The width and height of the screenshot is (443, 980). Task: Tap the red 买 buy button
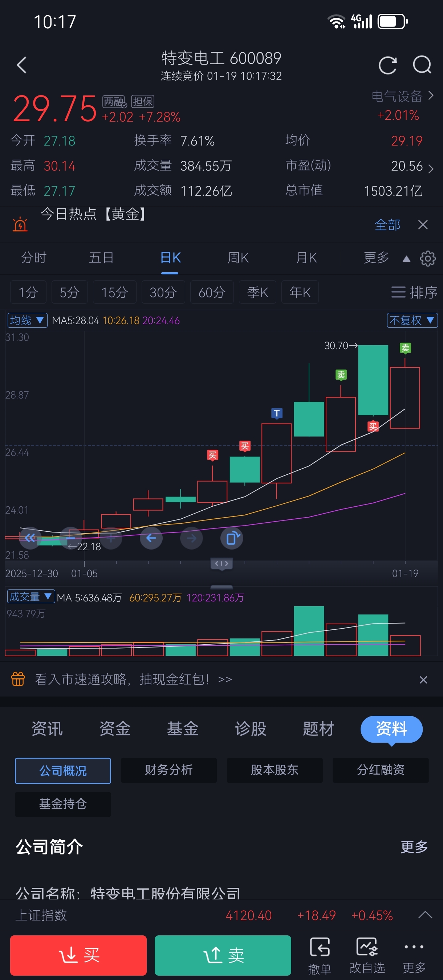(78, 955)
